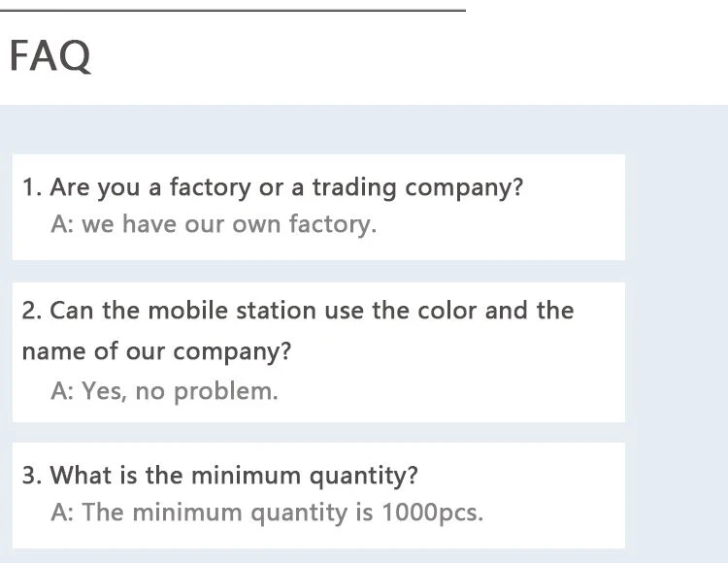The width and height of the screenshot is (728, 563).
Task: Click the text "name of our company?"
Action: click(156, 351)
